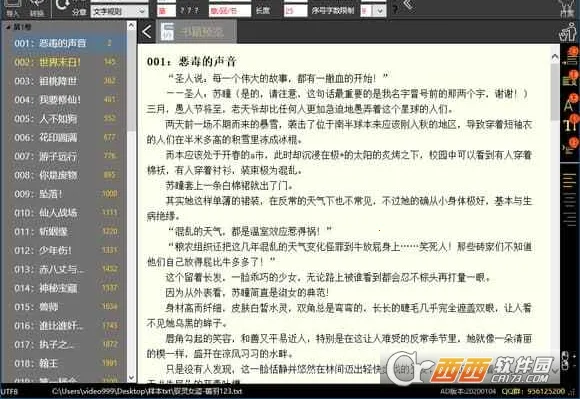Click the lower horizontal-lines alignment icon
This screenshot has height=399, width=580.
[x=570, y=219]
